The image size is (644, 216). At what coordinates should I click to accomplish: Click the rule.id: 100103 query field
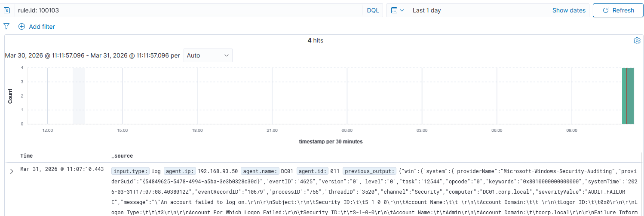(x=189, y=10)
